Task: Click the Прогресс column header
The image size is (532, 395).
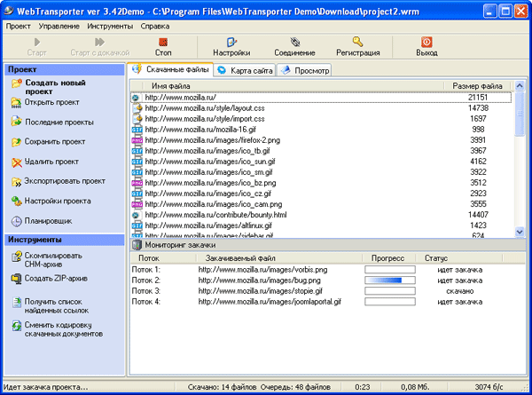Action: click(x=389, y=258)
